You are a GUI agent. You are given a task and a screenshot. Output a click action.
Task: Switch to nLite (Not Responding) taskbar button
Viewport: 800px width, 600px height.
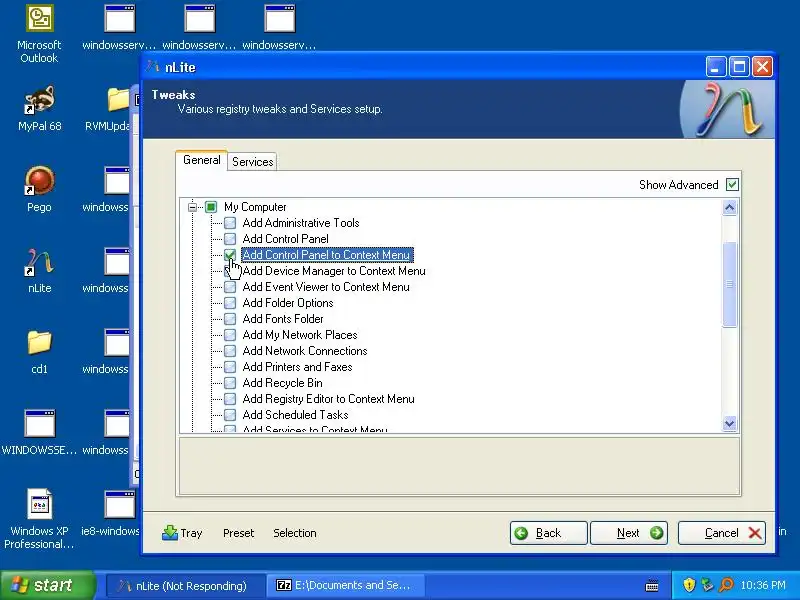[185, 585]
